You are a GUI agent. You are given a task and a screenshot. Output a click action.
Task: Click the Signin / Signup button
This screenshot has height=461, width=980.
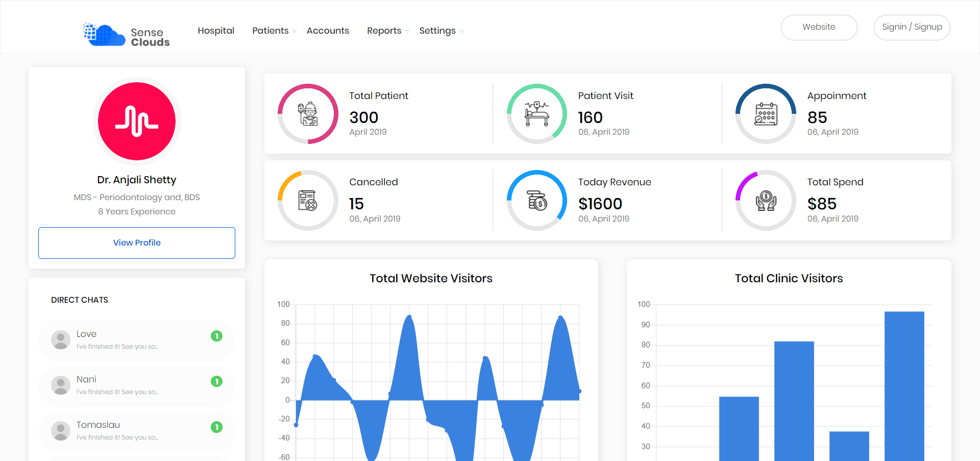pos(912,27)
